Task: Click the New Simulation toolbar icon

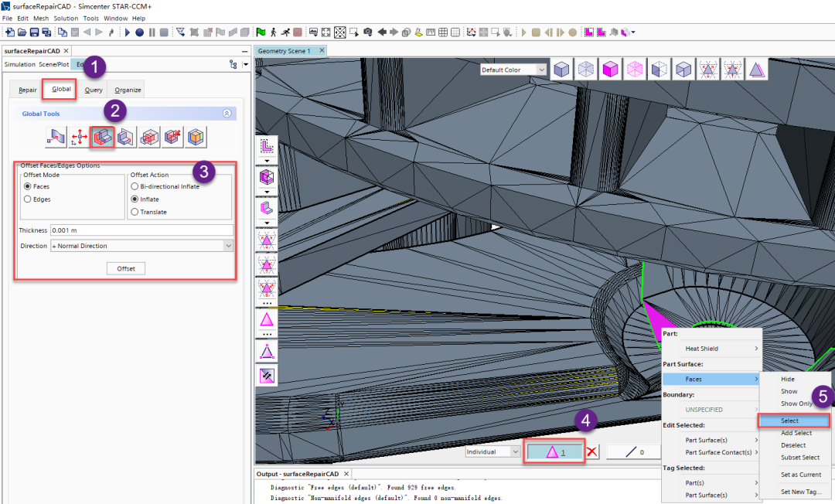Action: [9, 32]
